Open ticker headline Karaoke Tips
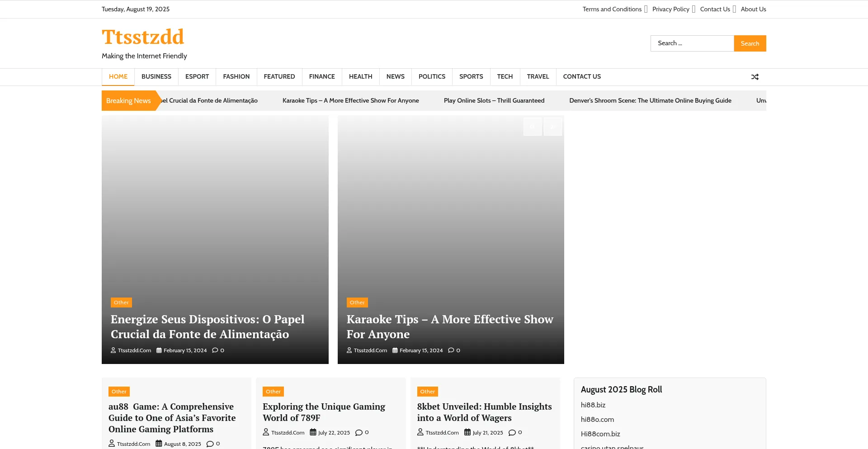The image size is (868, 449). click(x=351, y=100)
